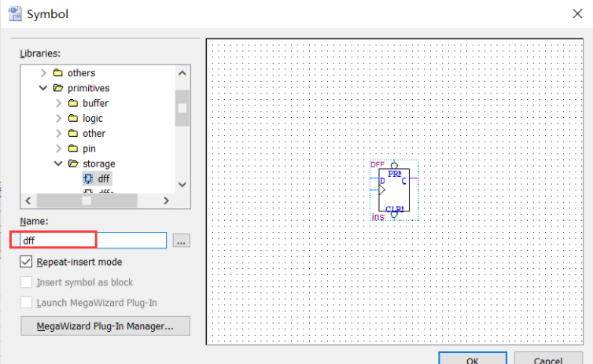Viewport: 593px width, 364px height.
Task: Expand the other folder
Action: (59, 134)
